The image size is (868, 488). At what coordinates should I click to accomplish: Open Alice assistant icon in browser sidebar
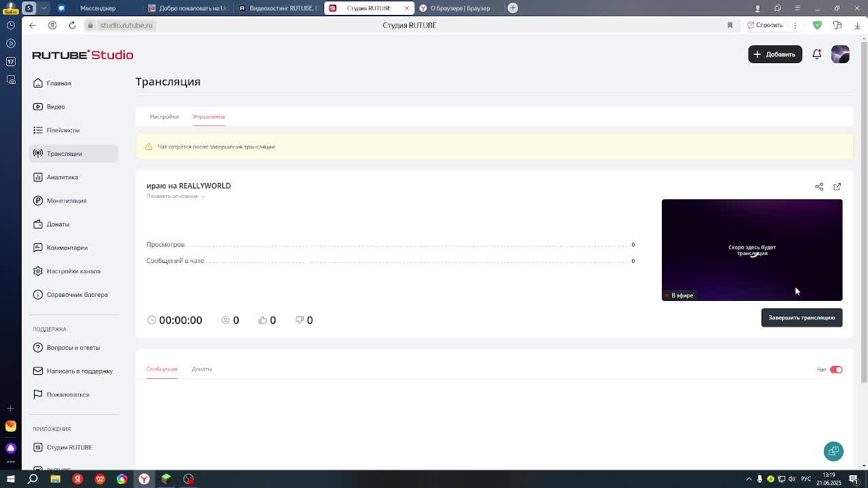[x=10, y=448]
